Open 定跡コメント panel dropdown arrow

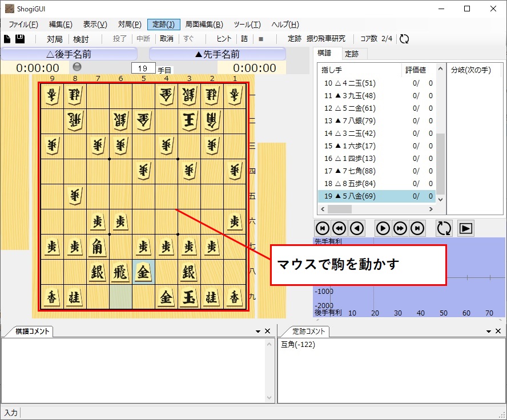click(489, 332)
